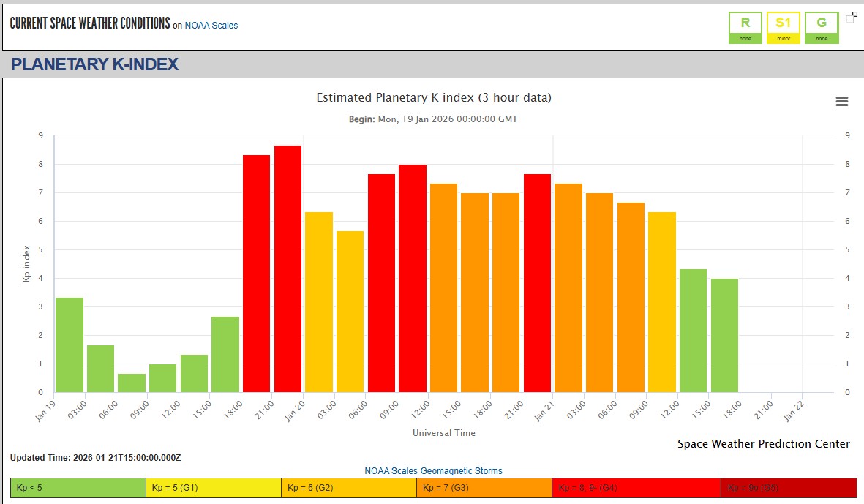This screenshot has width=864, height=504.
Task: Select the yellow S1 minor indicator box
Action: click(x=783, y=28)
